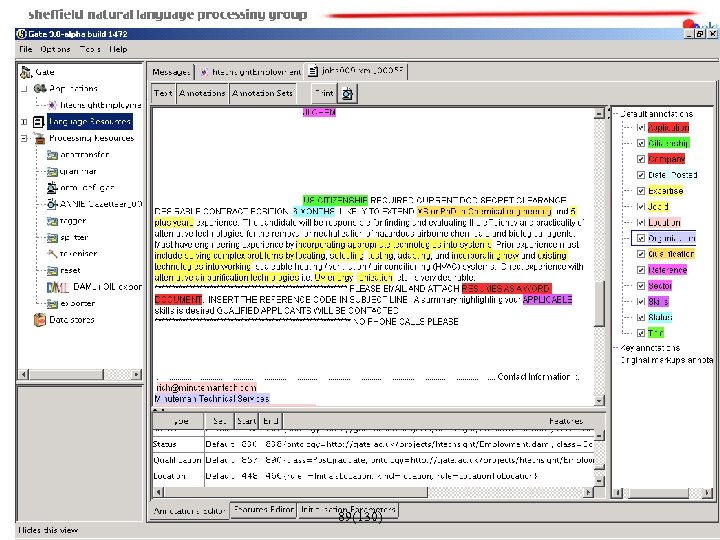The height and width of the screenshot is (540, 720).
Task: Click the Start column header
Action: (x=247, y=421)
